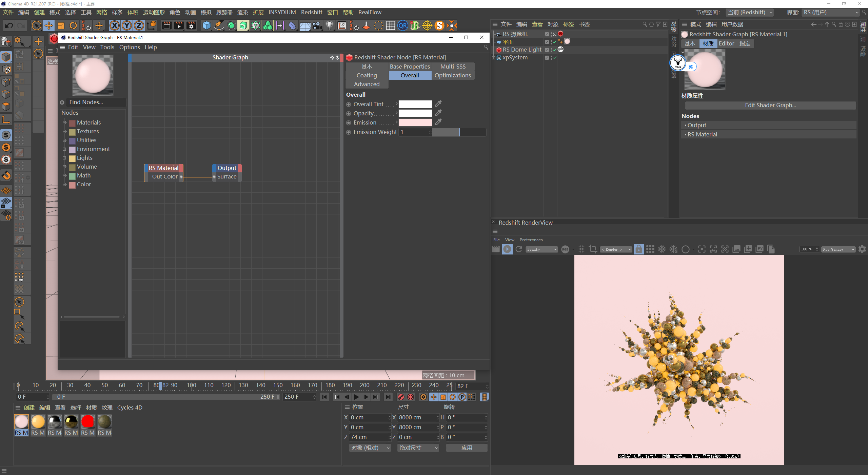This screenshot has width=868, height=475.
Task: Expand the Materials node category
Action: click(x=64, y=122)
